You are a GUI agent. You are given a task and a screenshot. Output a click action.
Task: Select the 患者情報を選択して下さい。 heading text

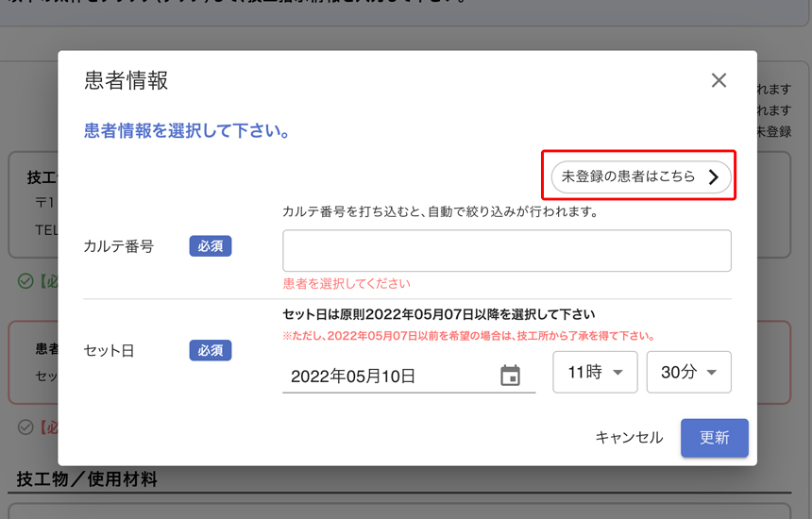pos(187,130)
